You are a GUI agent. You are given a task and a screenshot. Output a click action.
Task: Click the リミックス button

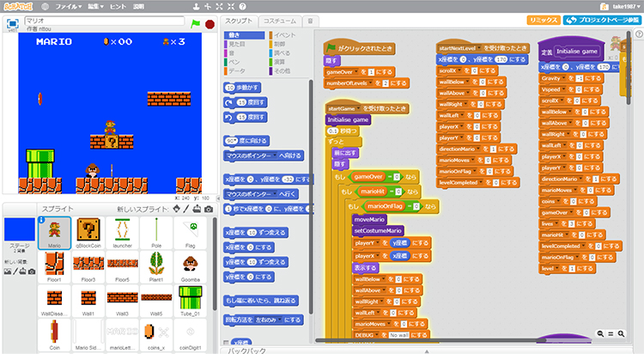click(544, 20)
